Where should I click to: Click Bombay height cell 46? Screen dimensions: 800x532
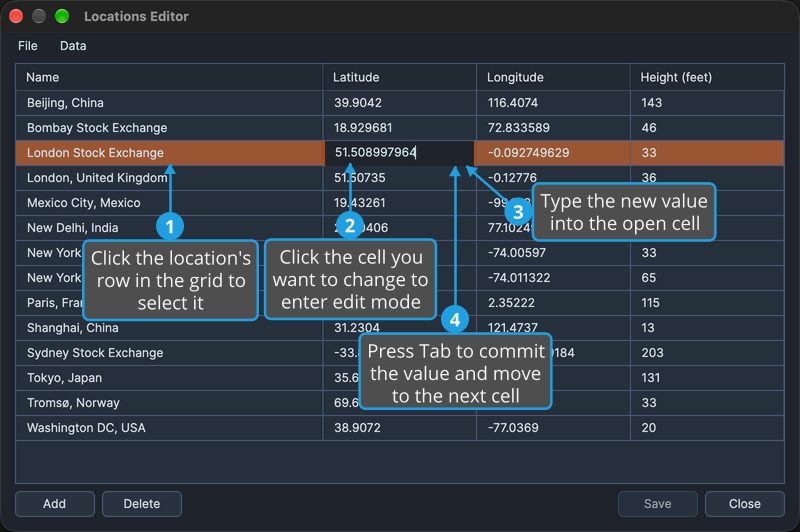pos(707,128)
